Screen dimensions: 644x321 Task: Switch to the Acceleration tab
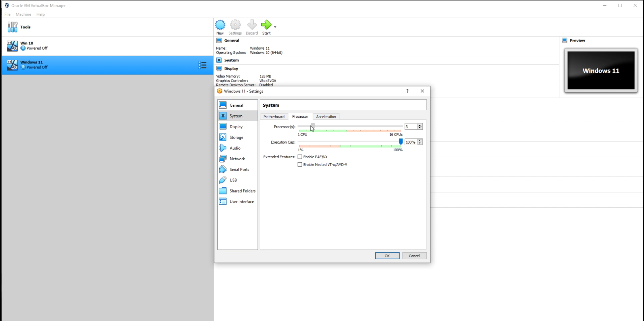tap(326, 117)
